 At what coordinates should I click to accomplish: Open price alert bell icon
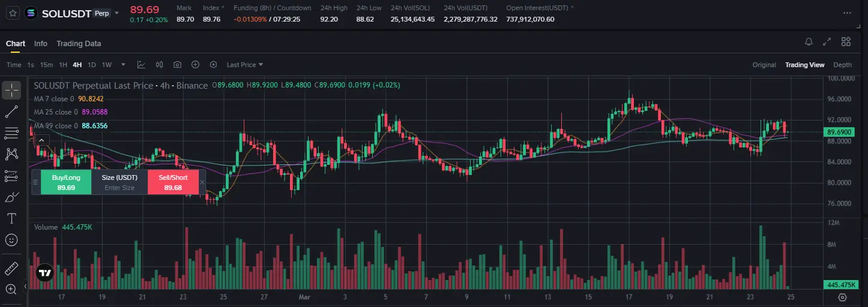point(809,42)
